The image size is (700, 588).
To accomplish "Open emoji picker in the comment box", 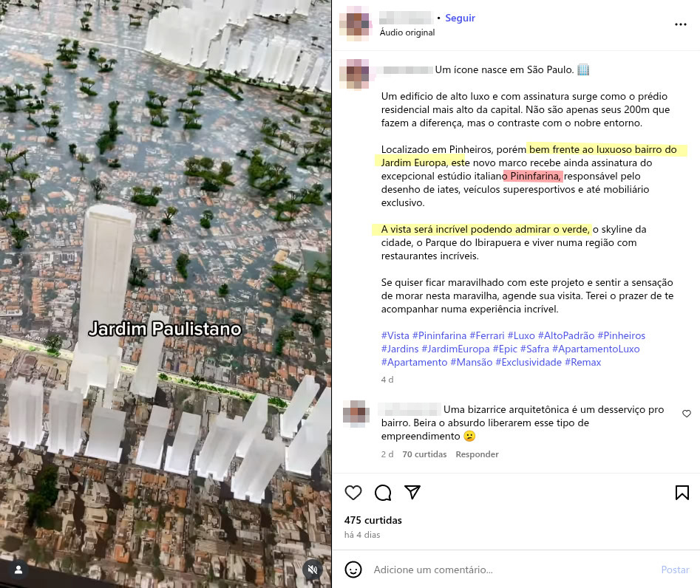I will tap(353, 570).
